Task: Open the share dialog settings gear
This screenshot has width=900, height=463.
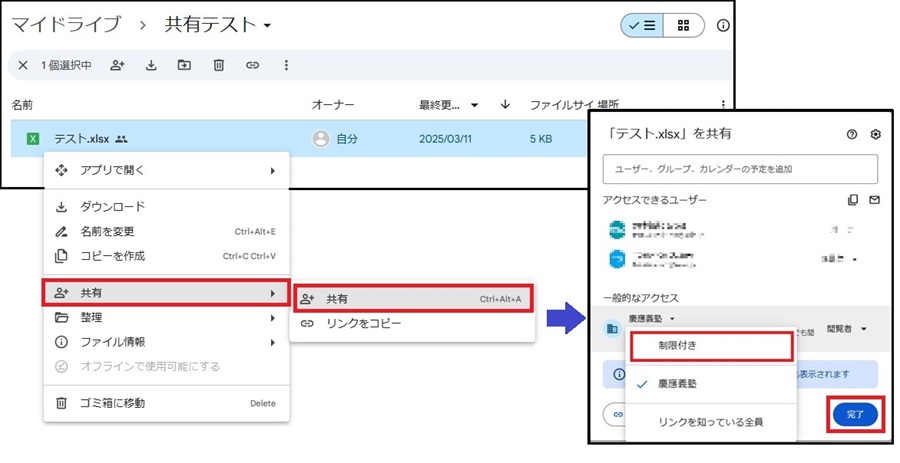Action: (x=875, y=134)
